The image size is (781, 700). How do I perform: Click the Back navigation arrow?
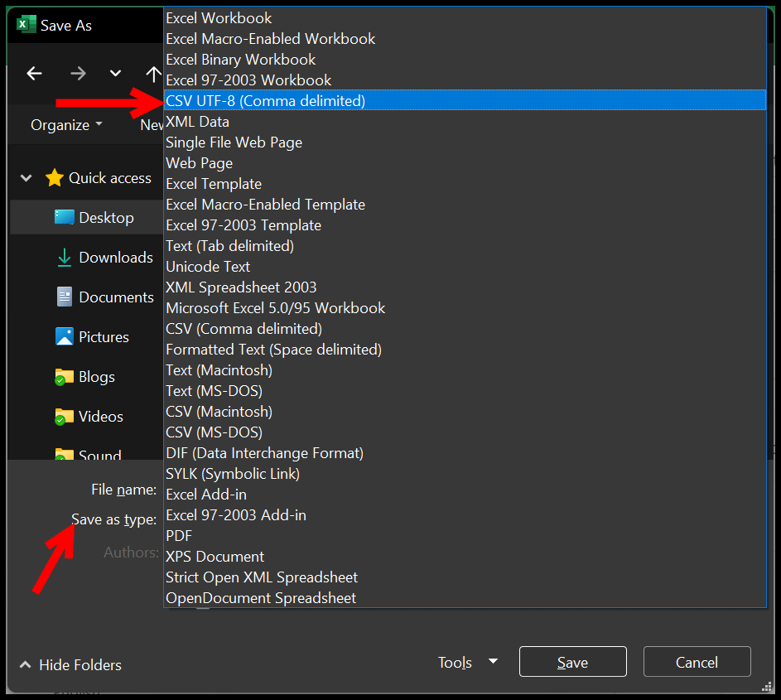tap(34, 74)
